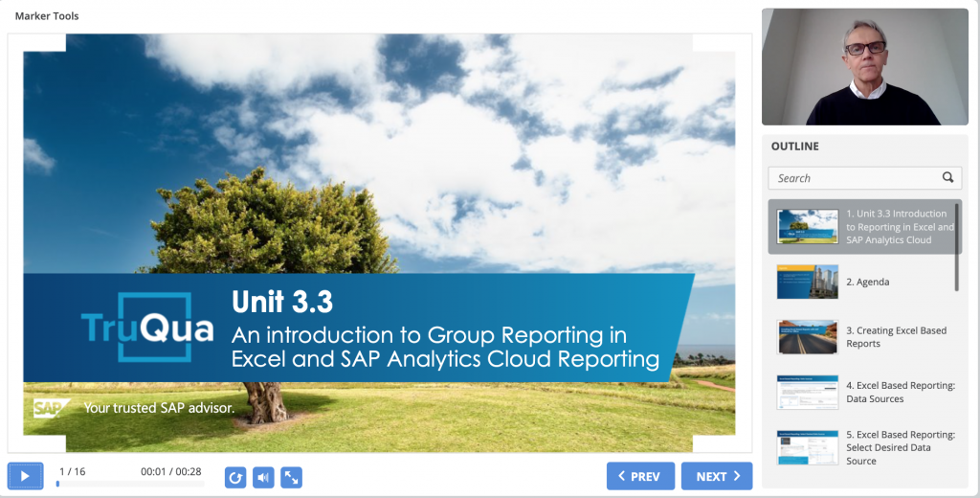Click the Agenda slide thumbnail
This screenshot has height=498, width=980.
807,282
